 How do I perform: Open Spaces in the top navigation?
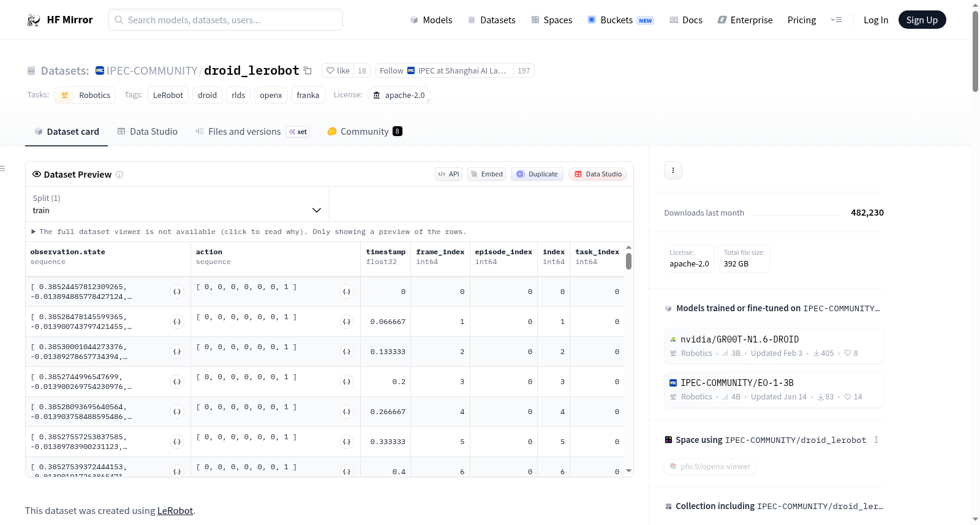551,20
